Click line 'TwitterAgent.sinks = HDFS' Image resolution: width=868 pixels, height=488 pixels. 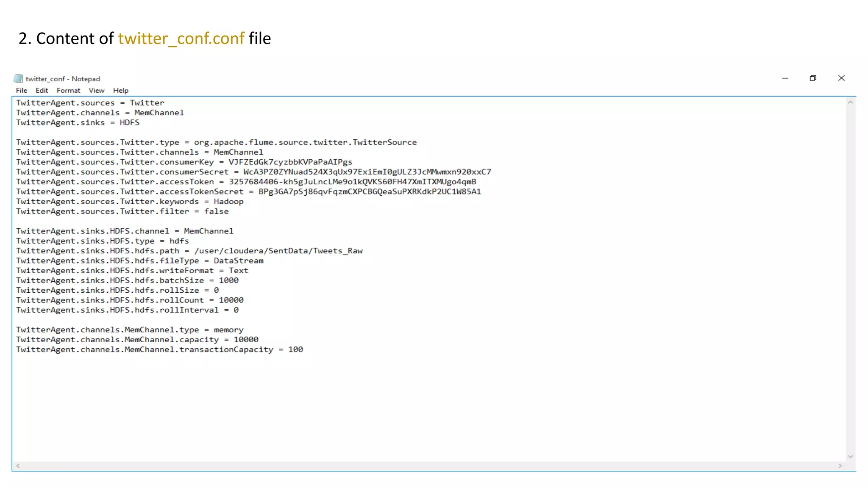(78, 122)
